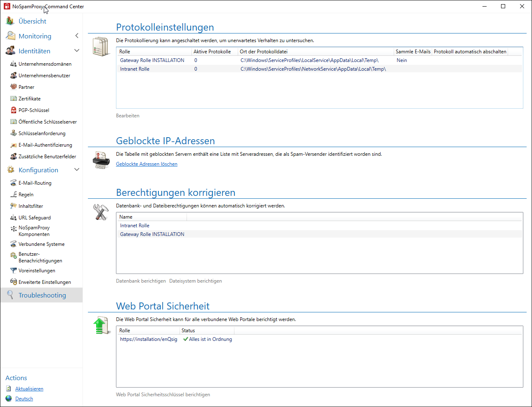The height and width of the screenshot is (407, 532).
Task: Open the Regeln page
Action: pyautogui.click(x=26, y=195)
